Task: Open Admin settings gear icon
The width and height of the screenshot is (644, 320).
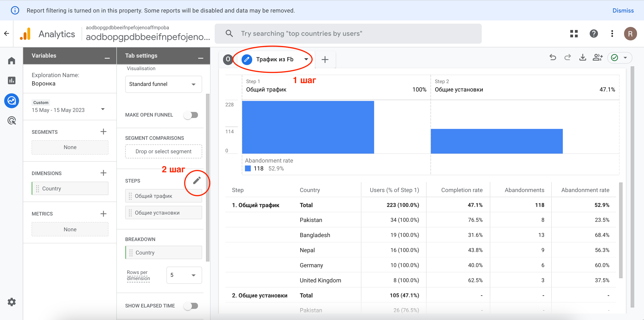Action: [12, 302]
